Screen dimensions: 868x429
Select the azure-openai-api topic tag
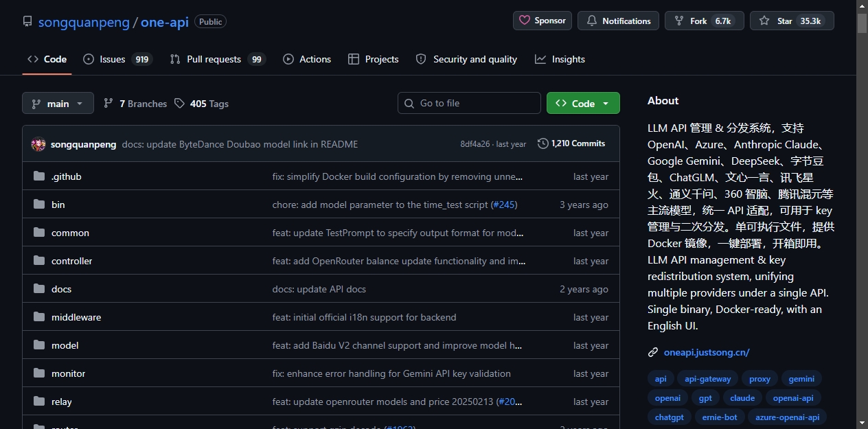(787, 417)
